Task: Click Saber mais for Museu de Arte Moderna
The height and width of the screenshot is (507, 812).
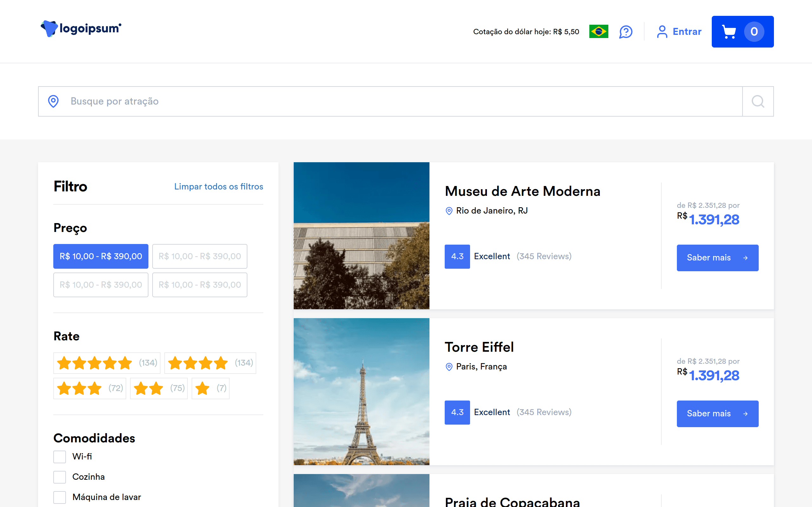Action: (717, 258)
